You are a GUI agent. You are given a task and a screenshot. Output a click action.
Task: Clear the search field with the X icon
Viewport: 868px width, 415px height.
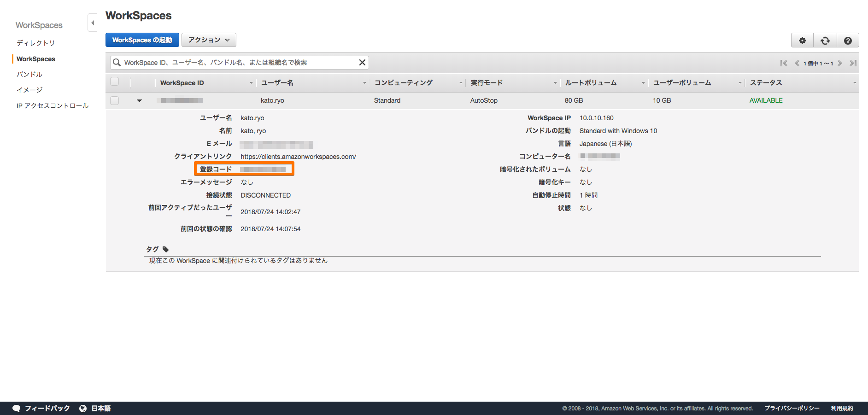tap(362, 62)
